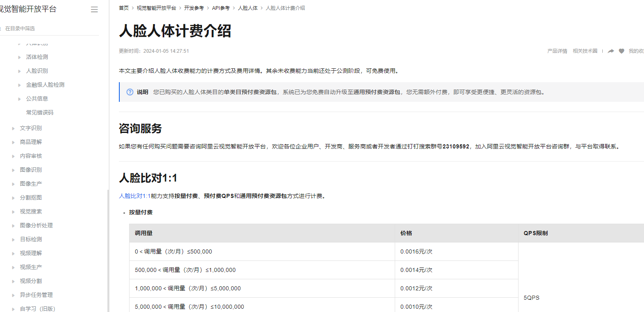Select the ≤500,000 usage tier cell
Image resolution: width=644 pixels, height=312 pixels.
[x=262, y=251]
